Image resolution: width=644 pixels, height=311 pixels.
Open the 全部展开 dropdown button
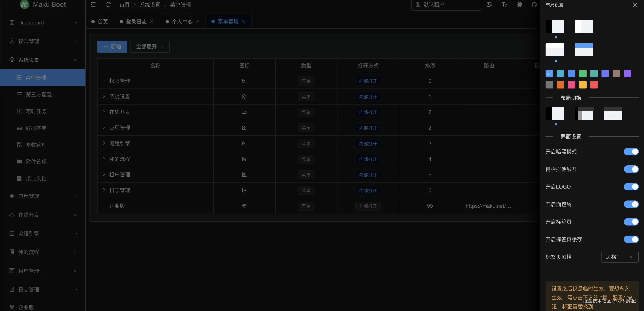tap(150, 46)
